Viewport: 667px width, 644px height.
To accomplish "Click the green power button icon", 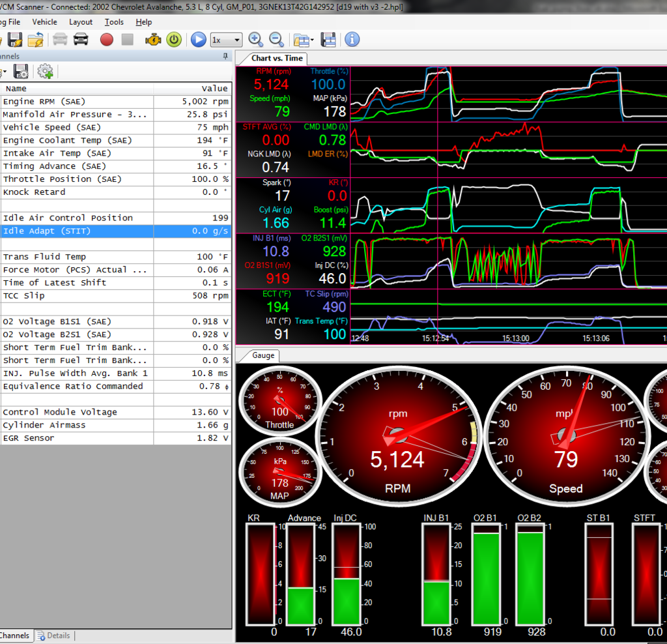I will pos(174,40).
